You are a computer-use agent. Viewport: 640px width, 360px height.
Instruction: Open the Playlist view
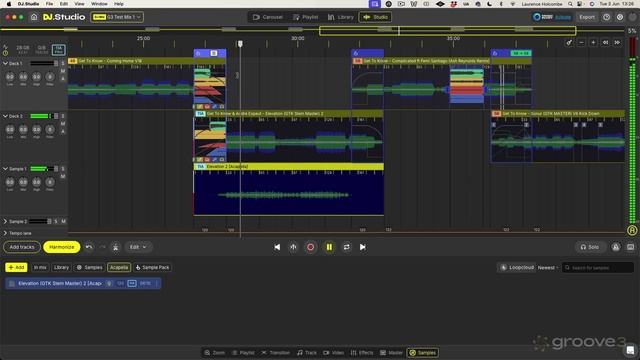pyautogui.click(x=305, y=17)
